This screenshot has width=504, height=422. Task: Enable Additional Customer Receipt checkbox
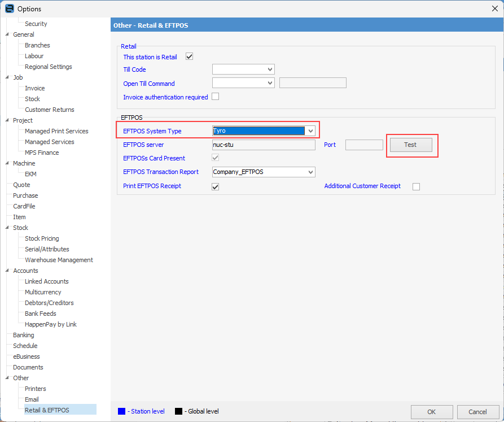pyautogui.click(x=416, y=186)
